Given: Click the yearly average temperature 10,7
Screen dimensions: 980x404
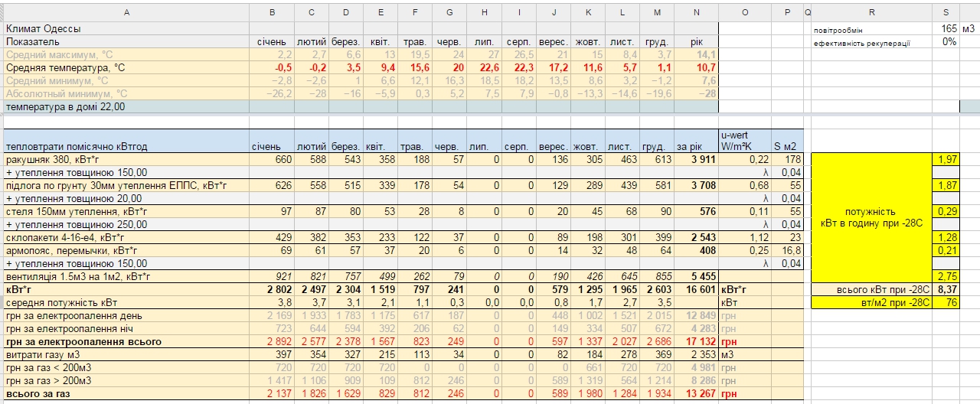Looking at the screenshot, I should point(697,67).
